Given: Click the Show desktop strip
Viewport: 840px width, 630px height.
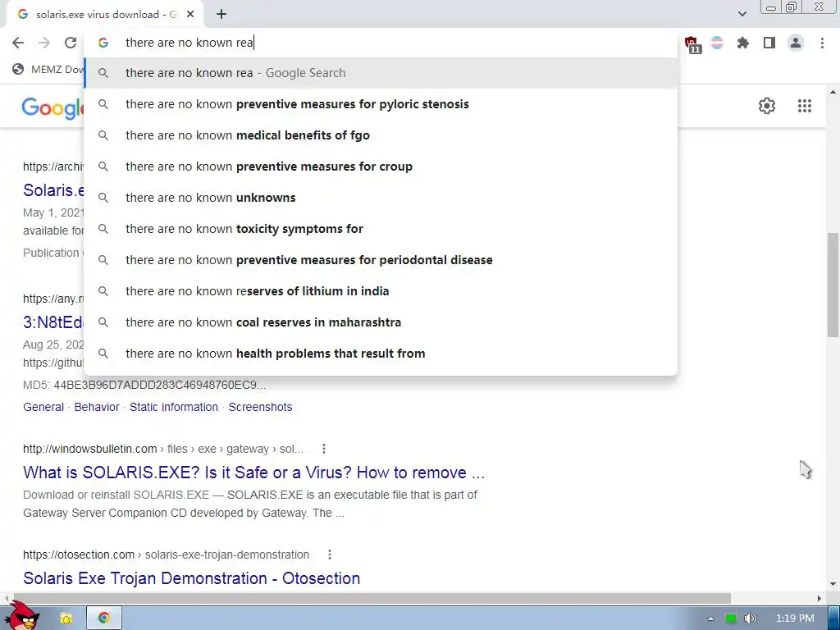Looking at the screenshot, I should (x=834, y=619).
